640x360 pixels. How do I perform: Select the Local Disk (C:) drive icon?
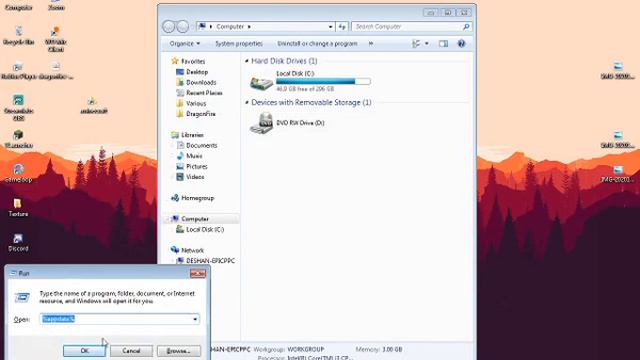coord(261,83)
